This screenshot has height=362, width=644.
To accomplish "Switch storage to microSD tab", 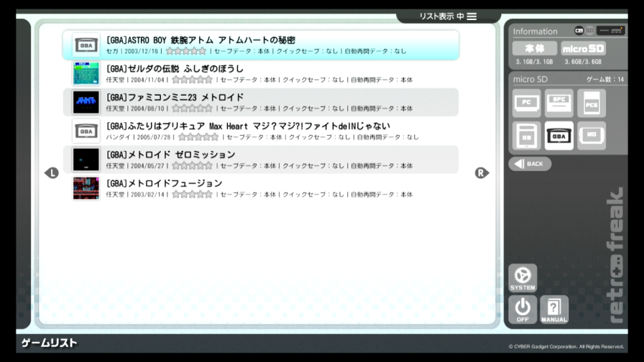I will click(583, 48).
